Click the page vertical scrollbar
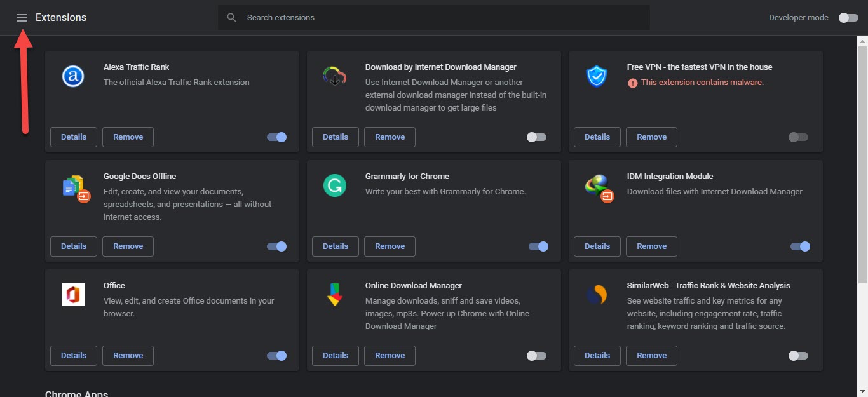Screen dimensions: 868x397 862,159
